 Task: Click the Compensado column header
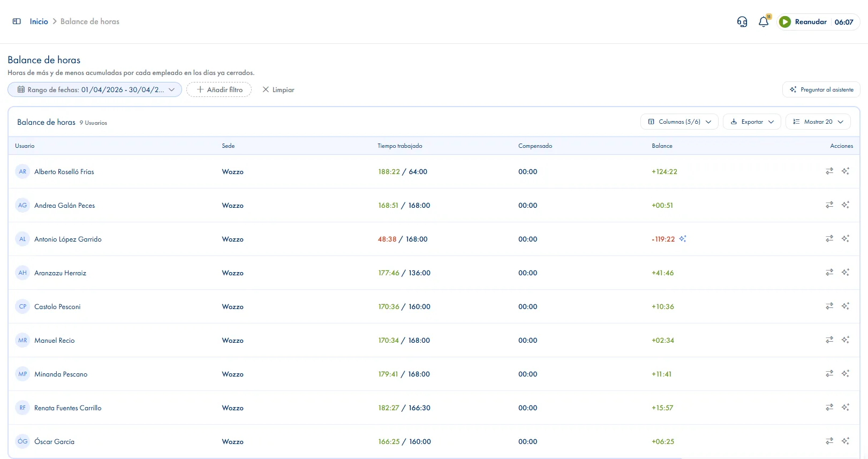535,146
